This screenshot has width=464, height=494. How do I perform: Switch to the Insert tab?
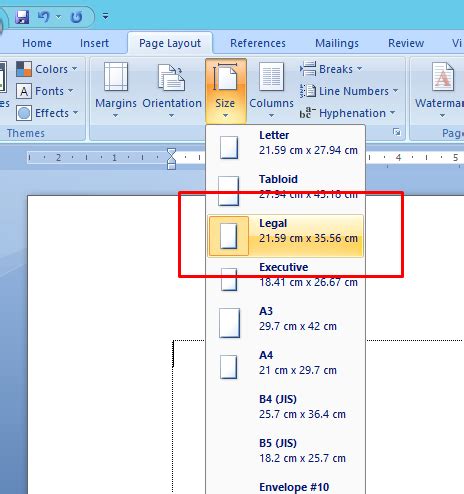[x=94, y=43]
